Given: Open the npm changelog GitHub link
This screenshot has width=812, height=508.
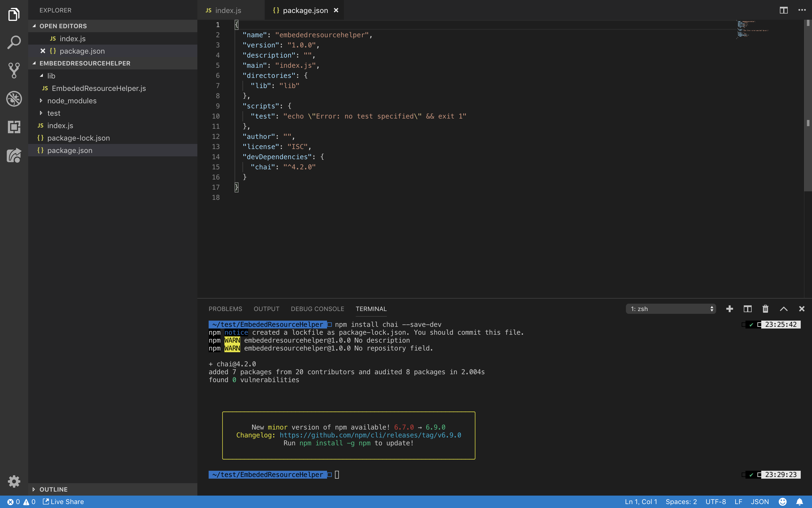Looking at the screenshot, I should (x=370, y=435).
